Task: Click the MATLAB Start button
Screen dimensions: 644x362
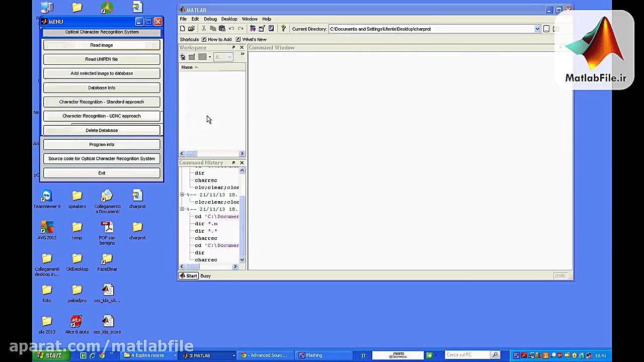Action: [x=189, y=276]
